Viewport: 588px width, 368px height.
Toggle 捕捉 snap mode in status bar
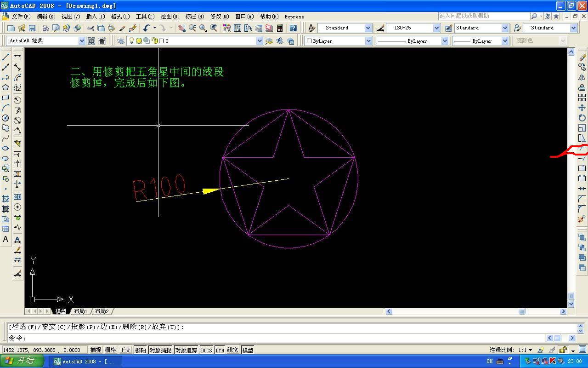96,350
